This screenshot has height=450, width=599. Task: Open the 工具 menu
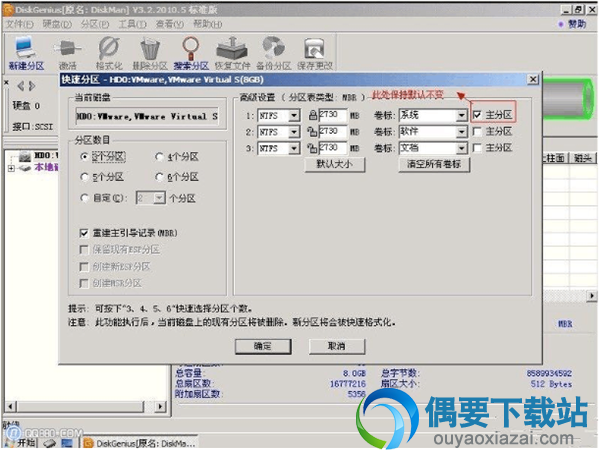coord(132,24)
